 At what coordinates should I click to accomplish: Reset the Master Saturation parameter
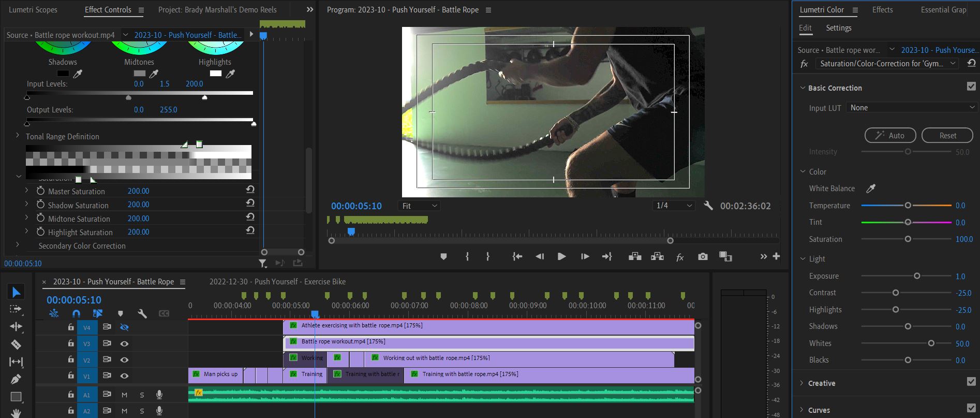[x=250, y=190]
